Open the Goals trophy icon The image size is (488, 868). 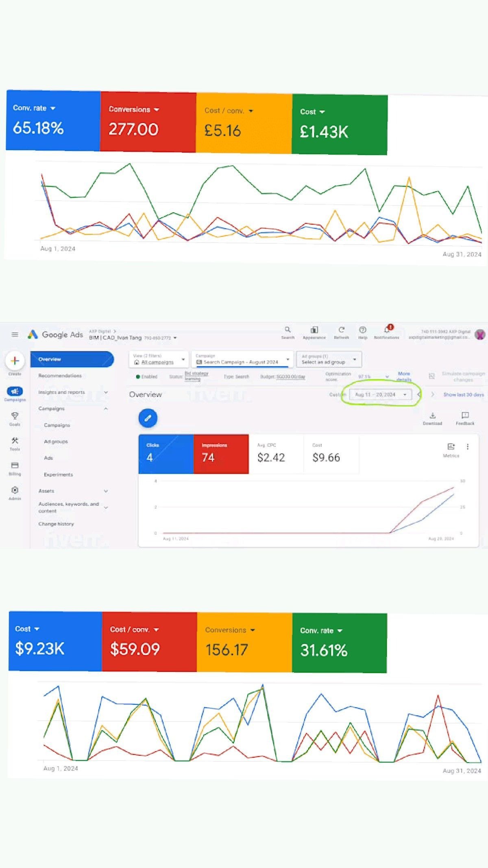(15, 416)
